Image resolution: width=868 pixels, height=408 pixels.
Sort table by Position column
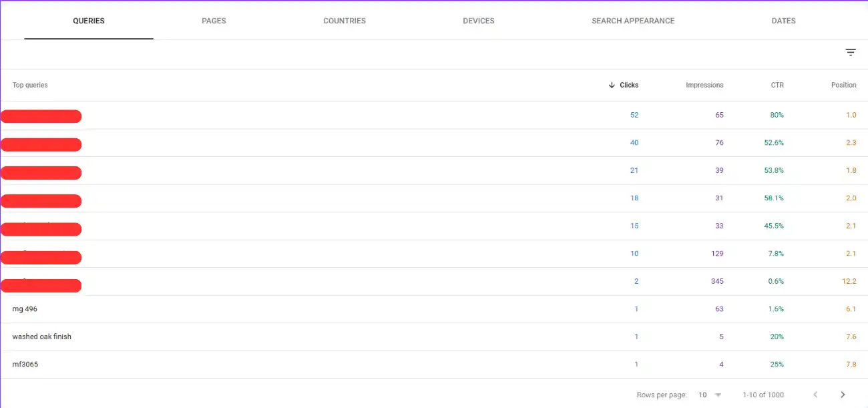(843, 85)
